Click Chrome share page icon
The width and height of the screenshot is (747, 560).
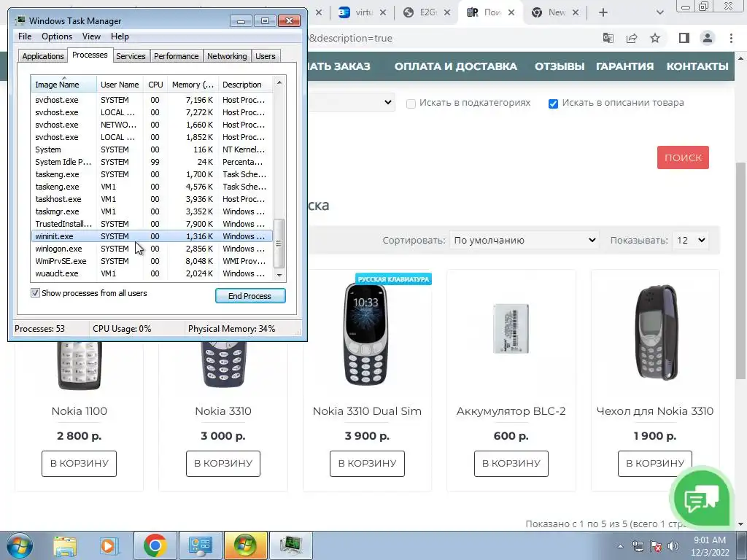632,38
